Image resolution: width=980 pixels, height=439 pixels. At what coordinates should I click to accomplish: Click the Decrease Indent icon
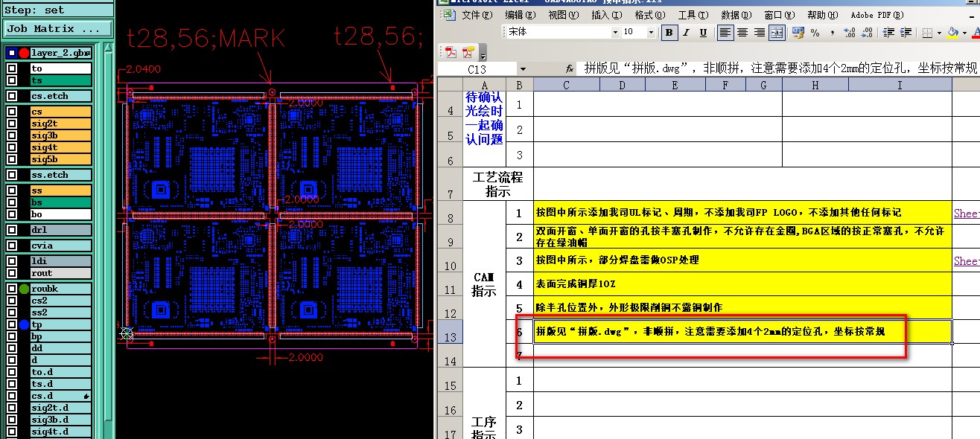[888, 32]
